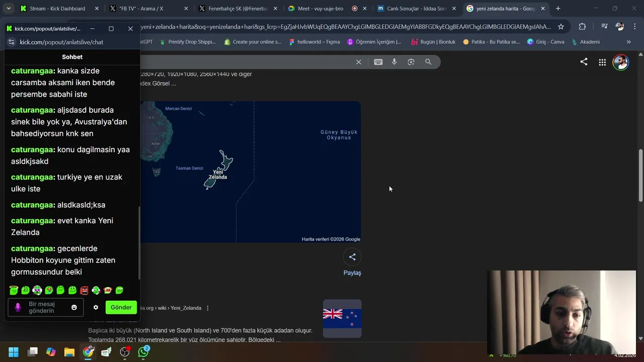644x362 pixels.
Task: Open the tab search dropdown arrow
Action: (9, 9)
